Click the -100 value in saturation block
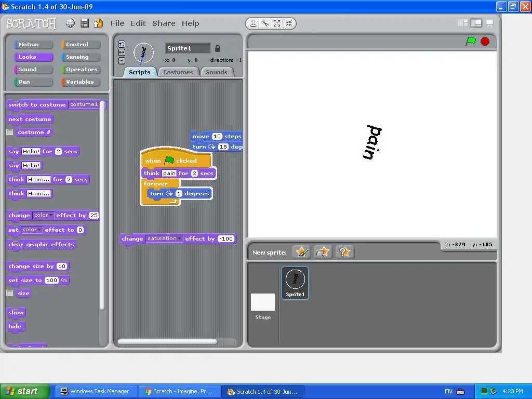The width and height of the screenshot is (532, 399). point(226,238)
